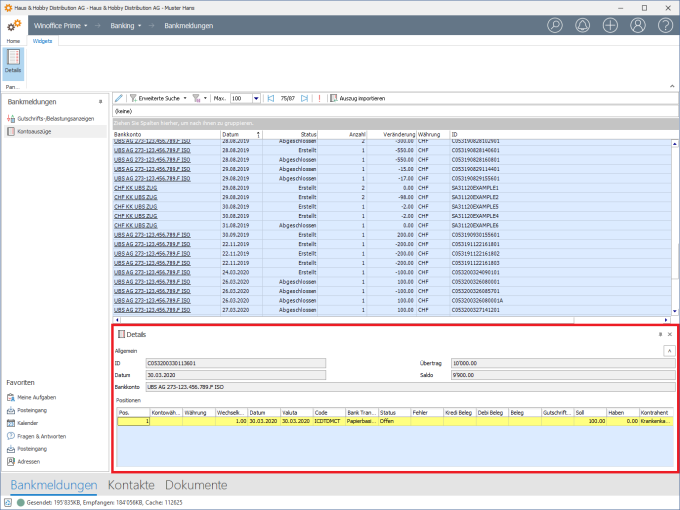Open the help question mark icon
Image resolution: width=680 pixels, height=510 pixels.
tap(664, 25)
